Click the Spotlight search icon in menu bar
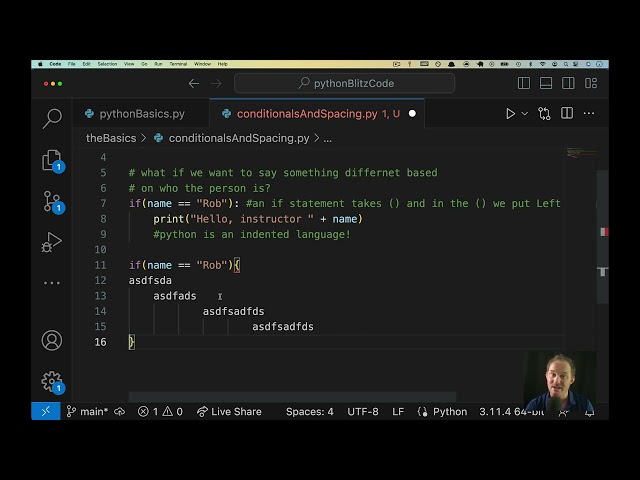The image size is (640, 480). coord(566,64)
